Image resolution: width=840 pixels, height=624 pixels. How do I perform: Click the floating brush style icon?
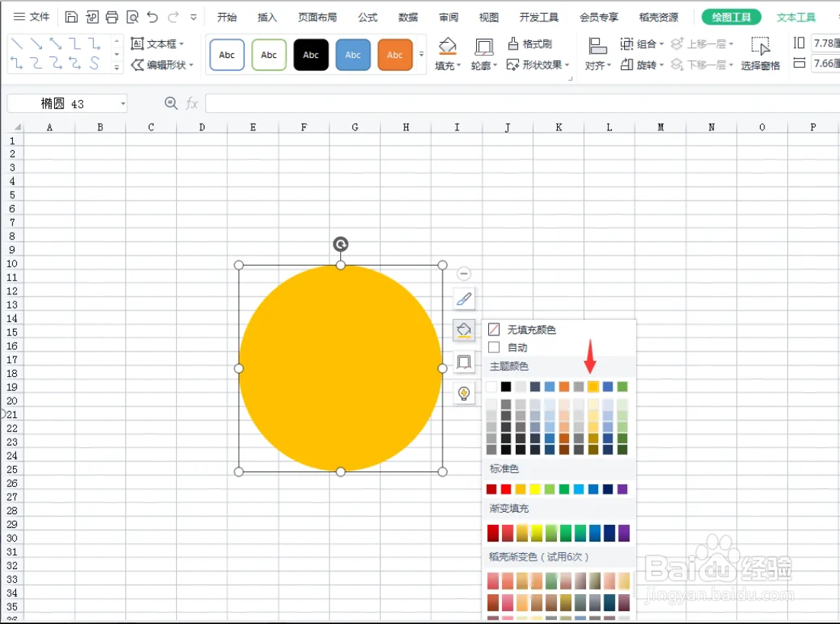[x=464, y=299]
